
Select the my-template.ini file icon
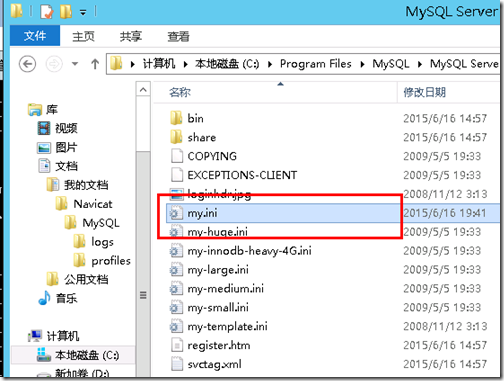pos(176,326)
